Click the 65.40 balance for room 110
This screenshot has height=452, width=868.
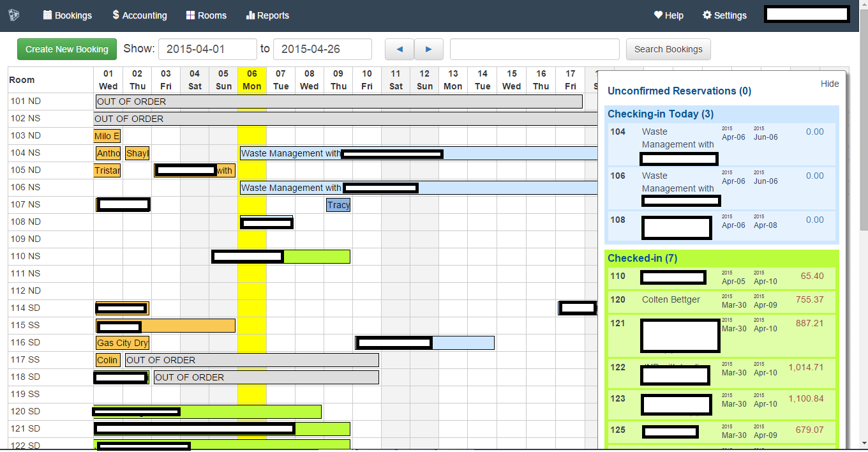pos(812,276)
